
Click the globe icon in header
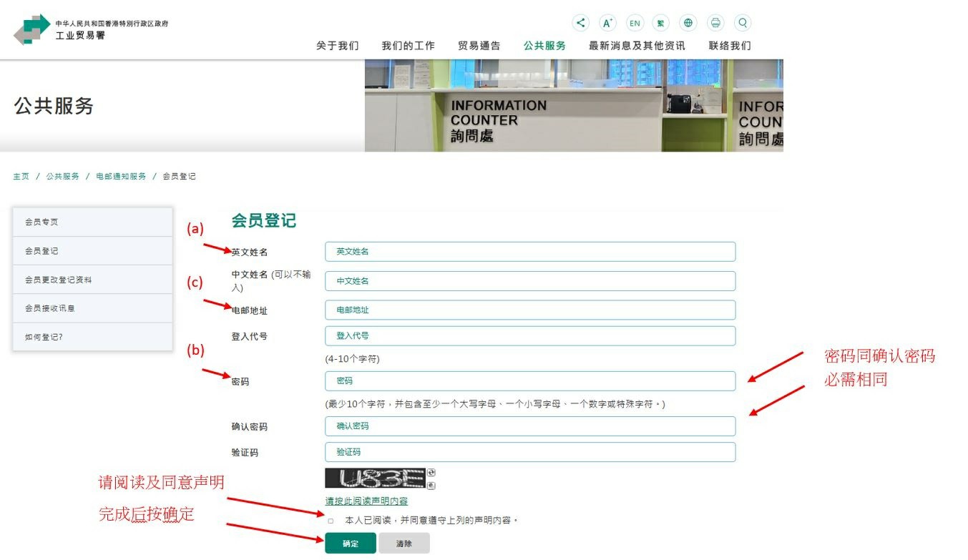click(688, 23)
